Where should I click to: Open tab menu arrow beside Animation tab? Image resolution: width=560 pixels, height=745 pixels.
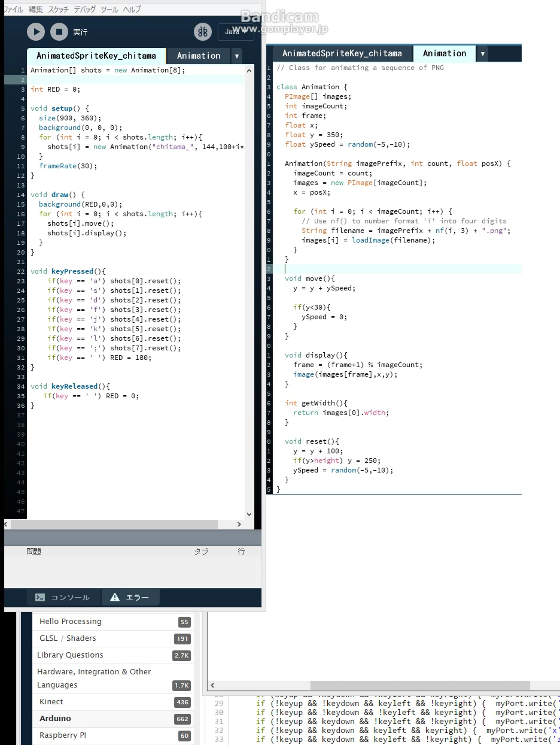[x=237, y=56]
